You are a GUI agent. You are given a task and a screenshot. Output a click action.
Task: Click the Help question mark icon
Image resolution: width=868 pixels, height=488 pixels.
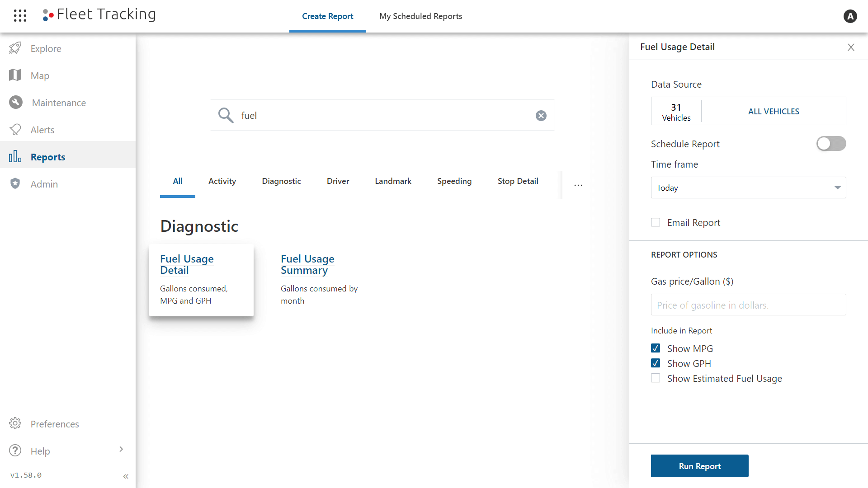coord(15,450)
